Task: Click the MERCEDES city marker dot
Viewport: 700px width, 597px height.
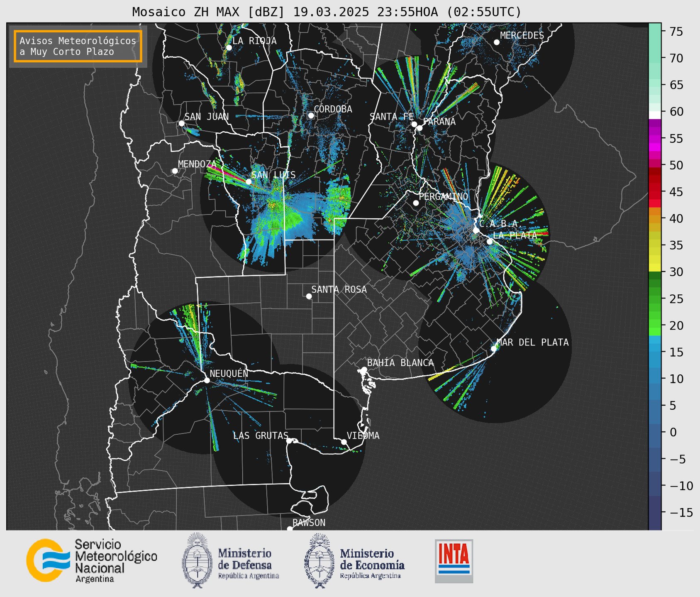Action: coord(496,42)
